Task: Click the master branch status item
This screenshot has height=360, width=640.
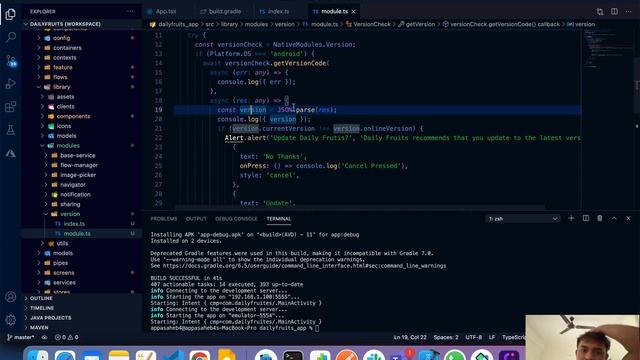Action: (21, 338)
